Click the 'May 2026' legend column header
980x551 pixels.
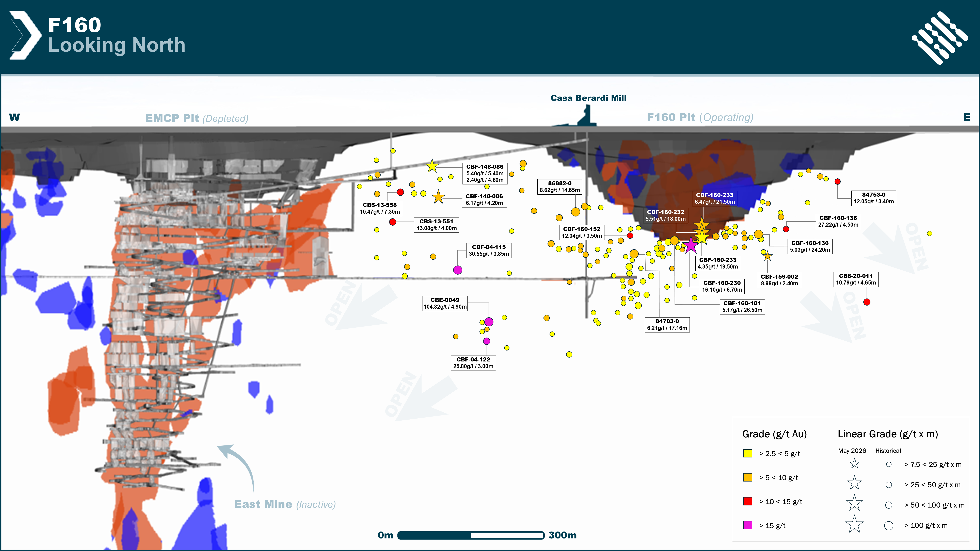852,451
